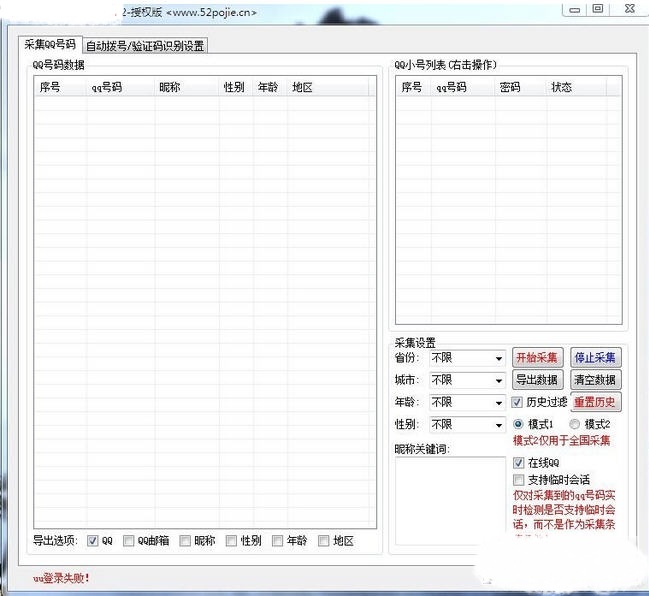649x596 pixels.
Task: Check 昵称 export option checkbox
Action: pyautogui.click(x=185, y=541)
